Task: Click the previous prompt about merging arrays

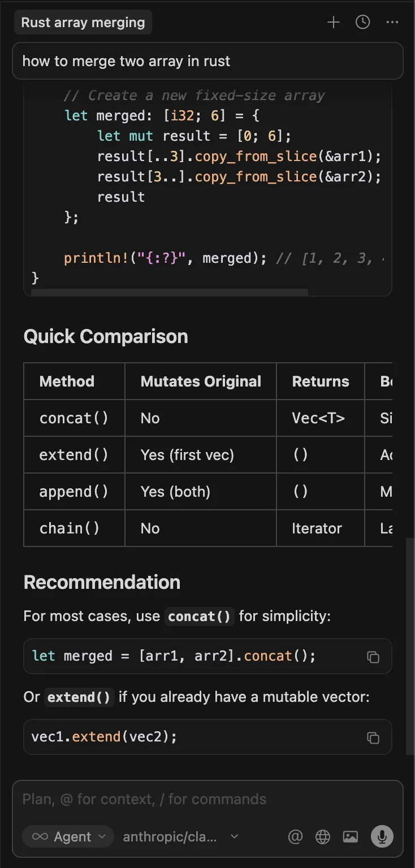Action: [x=207, y=61]
